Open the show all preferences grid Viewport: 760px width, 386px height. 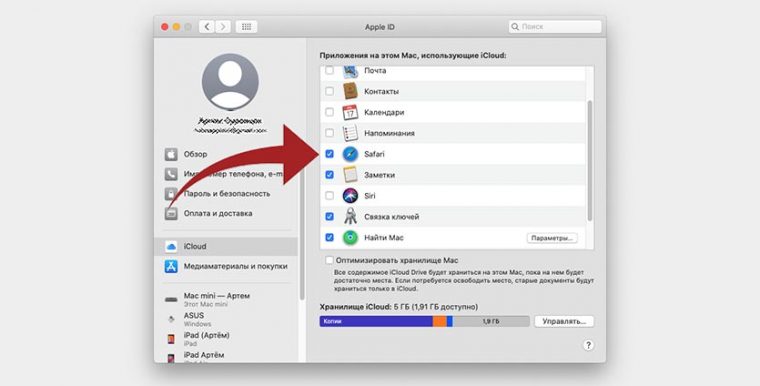pyautogui.click(x=246, y=27)
